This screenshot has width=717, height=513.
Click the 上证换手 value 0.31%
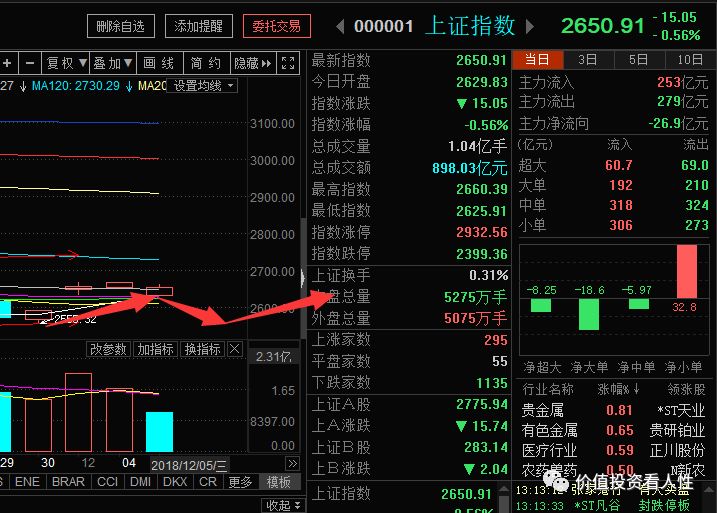click(489, 275)
